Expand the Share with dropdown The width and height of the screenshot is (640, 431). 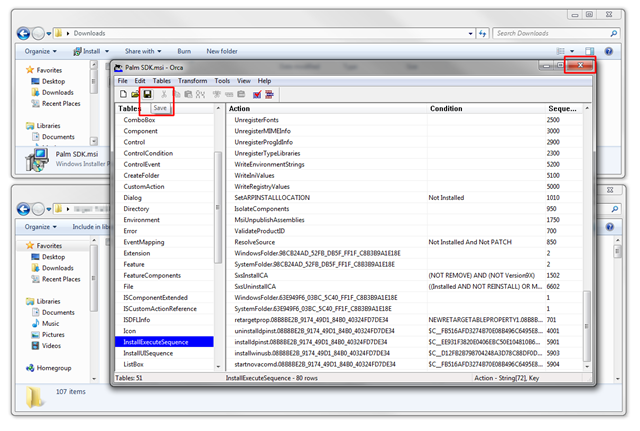click(x=143, y=51)
